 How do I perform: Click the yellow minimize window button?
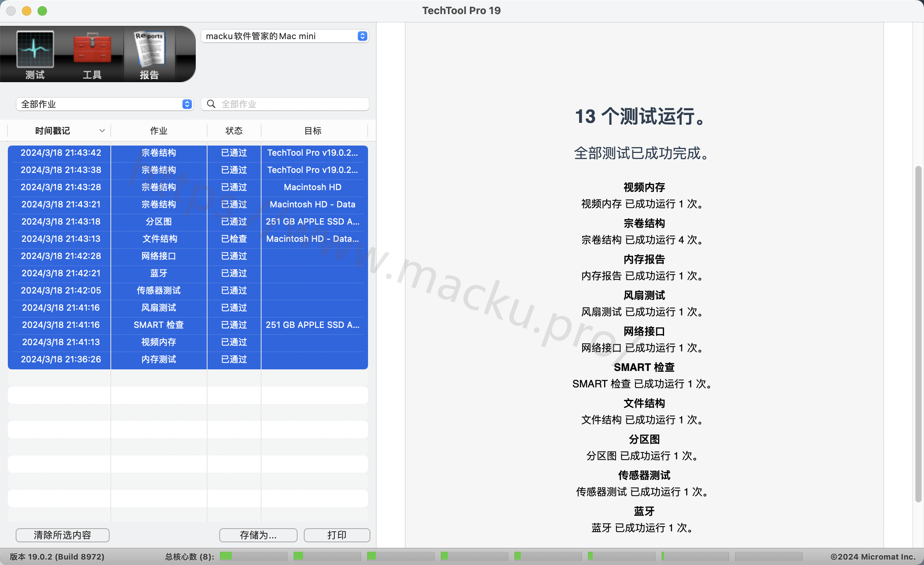coord(27,11)
